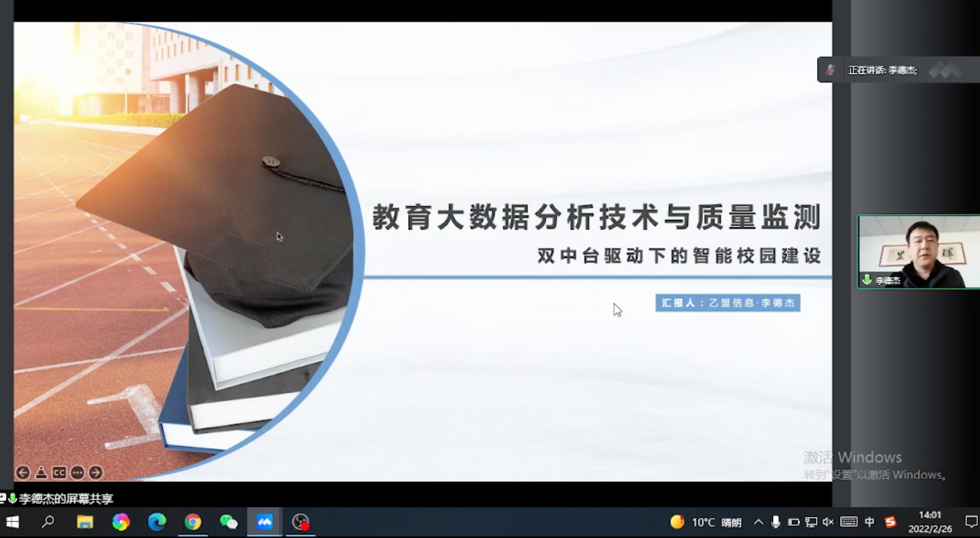980x538 pixels.
Task: Open the pointer options cone icon
Action: [41, 472]
